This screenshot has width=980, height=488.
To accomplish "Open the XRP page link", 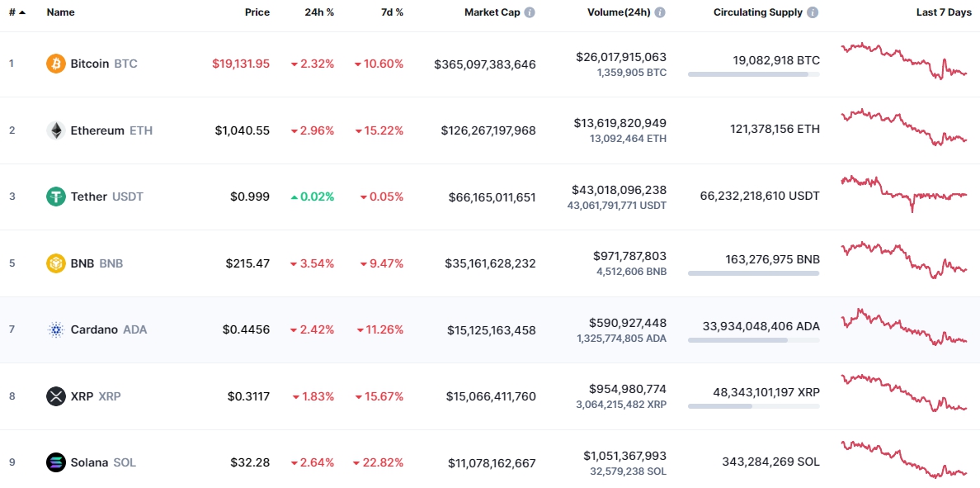I will coord(96,396).
